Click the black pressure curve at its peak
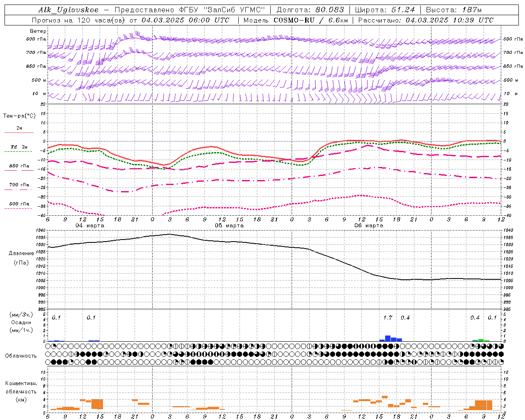 169,234
